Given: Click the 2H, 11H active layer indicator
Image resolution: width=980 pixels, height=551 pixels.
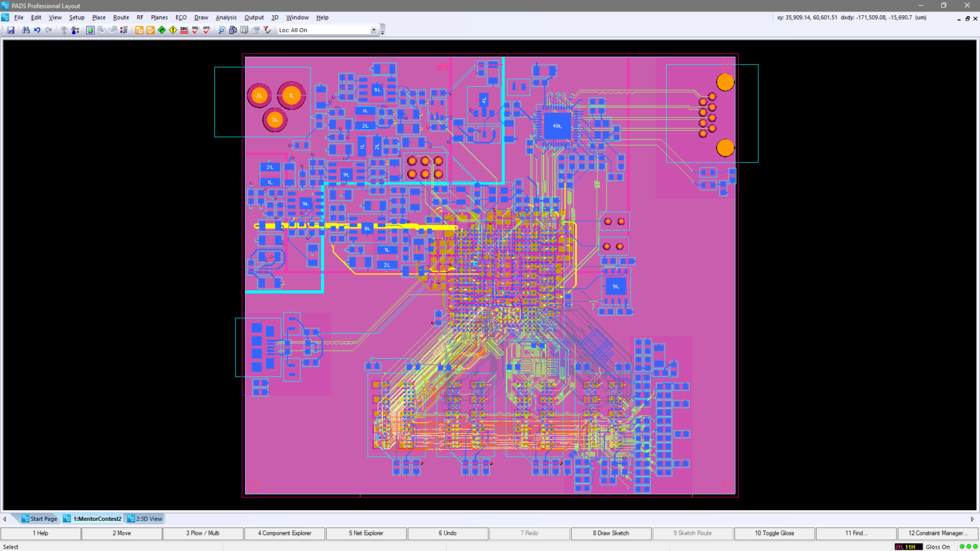Looking at the screenshot, I should pos(908,547).
